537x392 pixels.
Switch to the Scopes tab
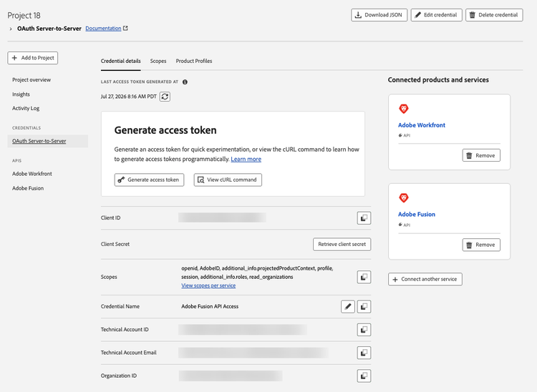click(x=158, y=61)
